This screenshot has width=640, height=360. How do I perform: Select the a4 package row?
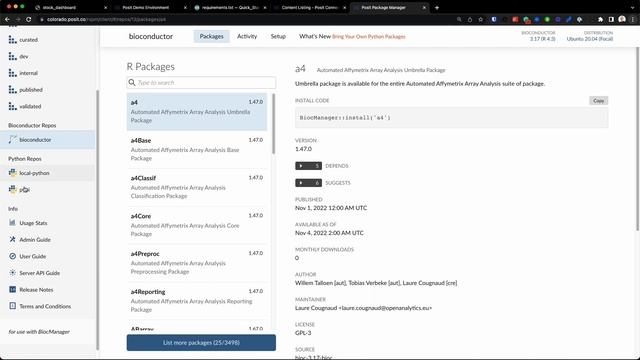(x=197, y=111)
